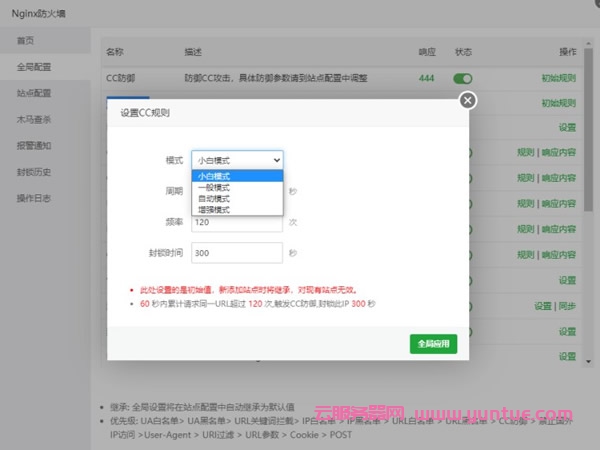Image resolution: width=600 pixels, height=450 pixels.
Task: Click 初始规则 link in CC防御 row
Action: coord(558,78)
